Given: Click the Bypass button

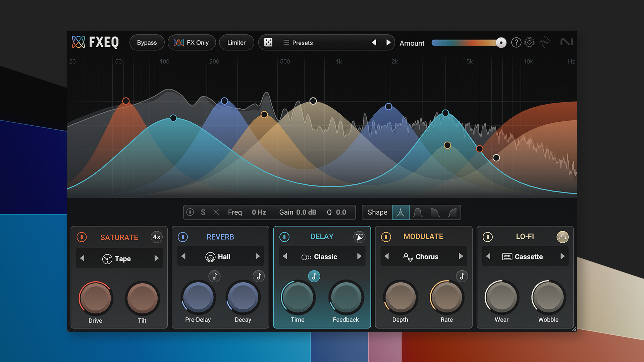Looking at the screenshot, I should (x=147, y=42).
